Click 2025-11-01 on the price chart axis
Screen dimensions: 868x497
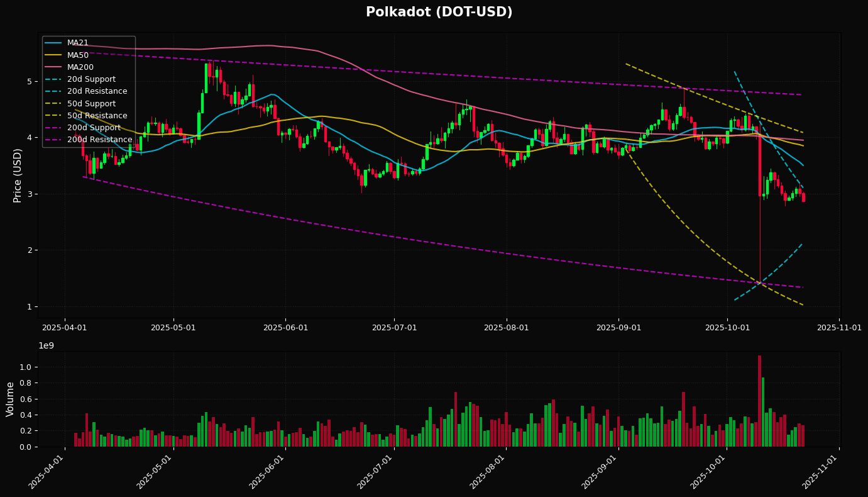pyautogui.click(x=840, y=328)
